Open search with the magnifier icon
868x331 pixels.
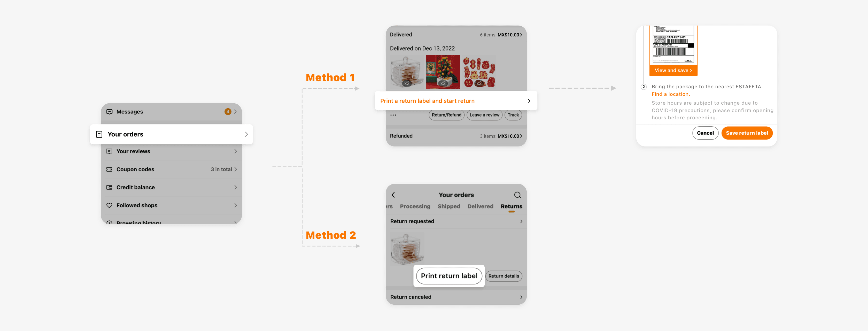click(517, 195)
